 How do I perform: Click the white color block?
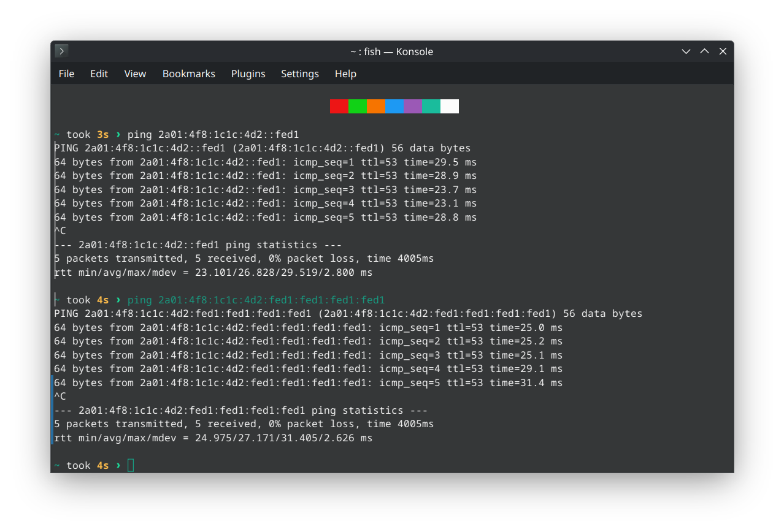pos(449,107)
